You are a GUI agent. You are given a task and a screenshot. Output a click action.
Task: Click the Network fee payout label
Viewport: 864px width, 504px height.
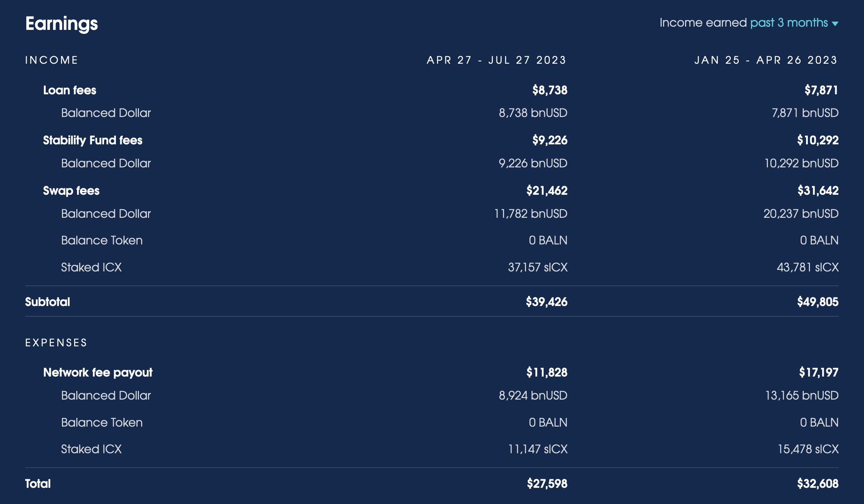click(98, 373)
